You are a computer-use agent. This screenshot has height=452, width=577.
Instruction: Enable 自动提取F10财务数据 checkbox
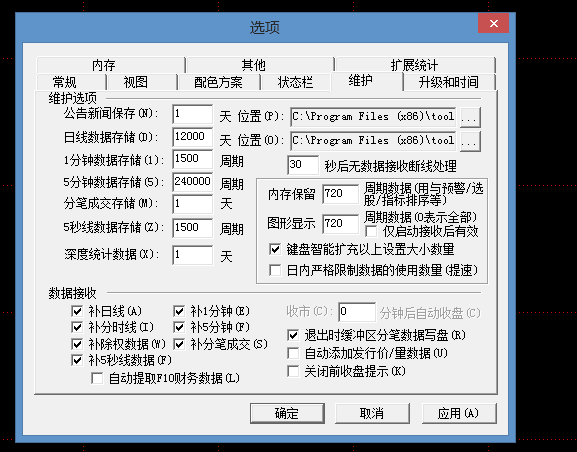[97, 378]
